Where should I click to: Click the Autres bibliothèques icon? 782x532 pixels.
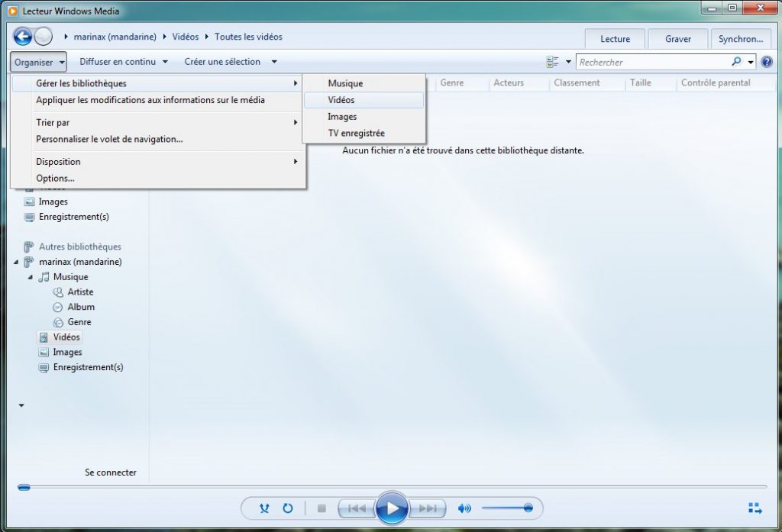coord(29,247)
